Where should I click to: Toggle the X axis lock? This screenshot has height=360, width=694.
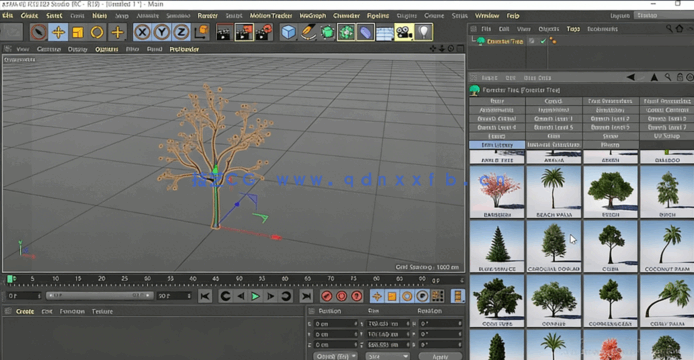click(x=142, y=32)
